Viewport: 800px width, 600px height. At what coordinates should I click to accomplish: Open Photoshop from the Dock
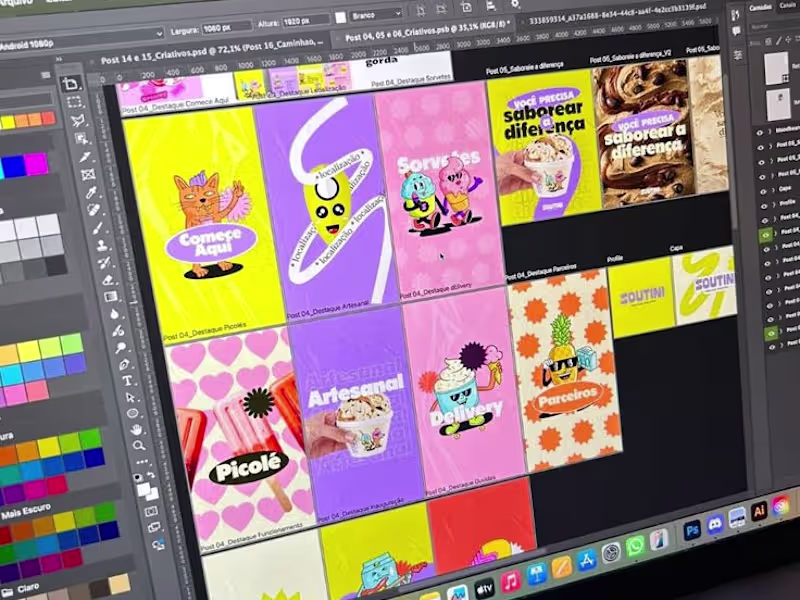tap(692, 531)
